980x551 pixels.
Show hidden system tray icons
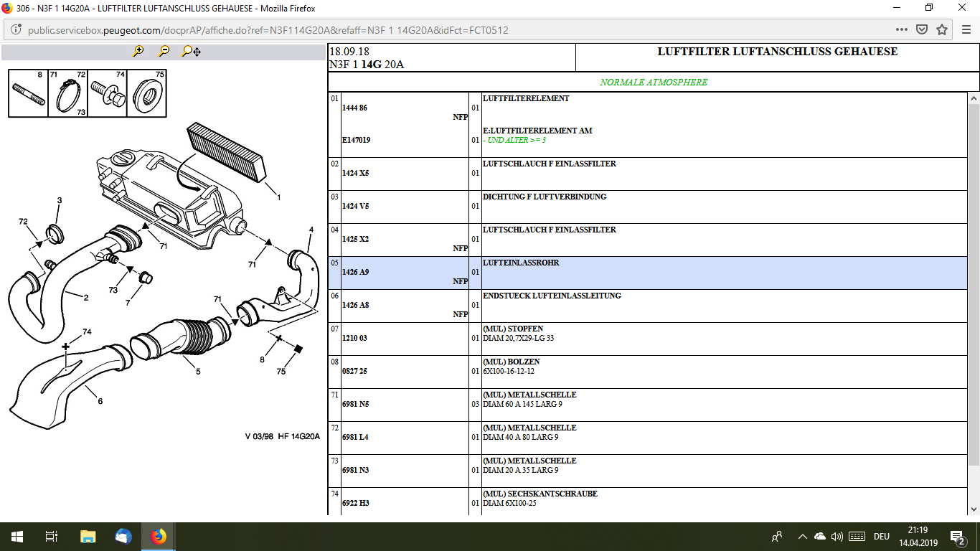point(801,537)
